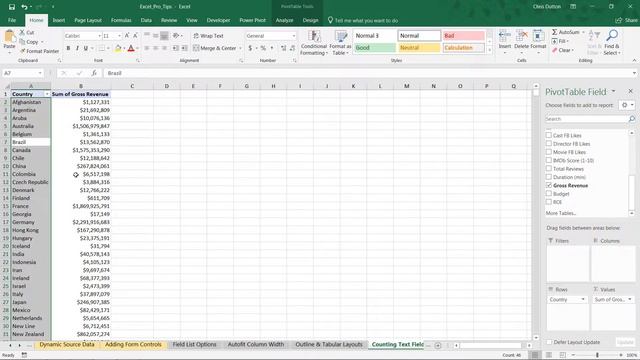Click the More Tables... link
The image size is (640, 360).
point(561,213)
